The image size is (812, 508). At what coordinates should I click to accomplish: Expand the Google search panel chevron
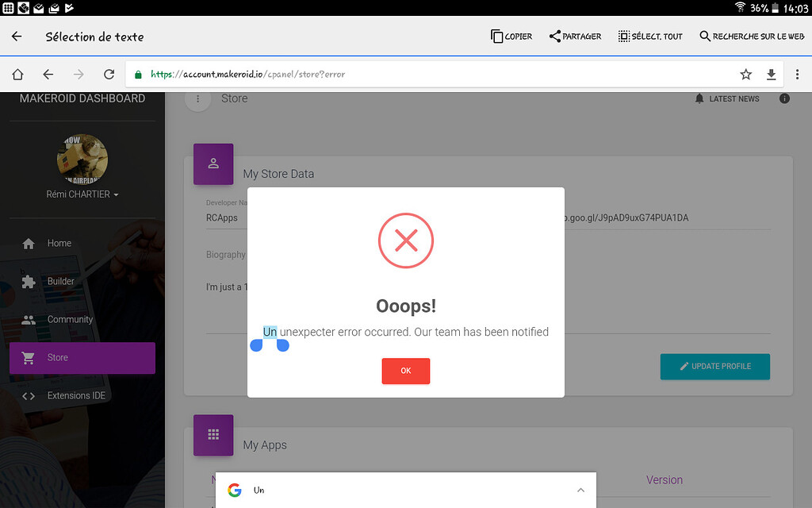[580, 490]
